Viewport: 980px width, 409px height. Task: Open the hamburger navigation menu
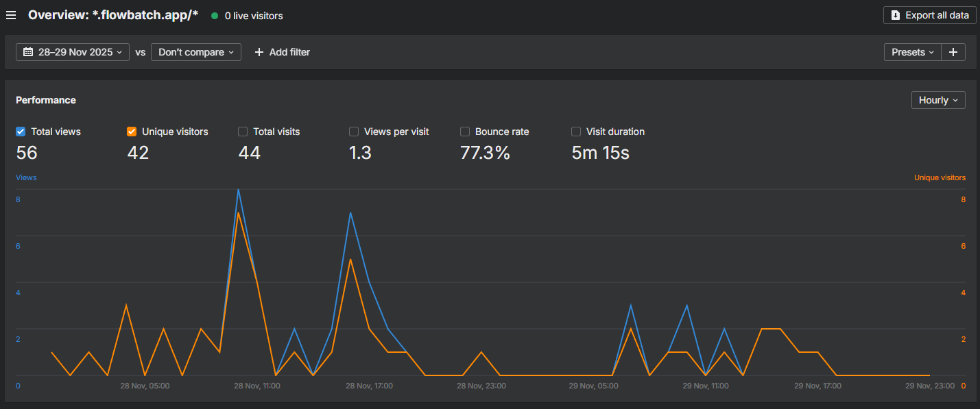(x=11, y=15)
